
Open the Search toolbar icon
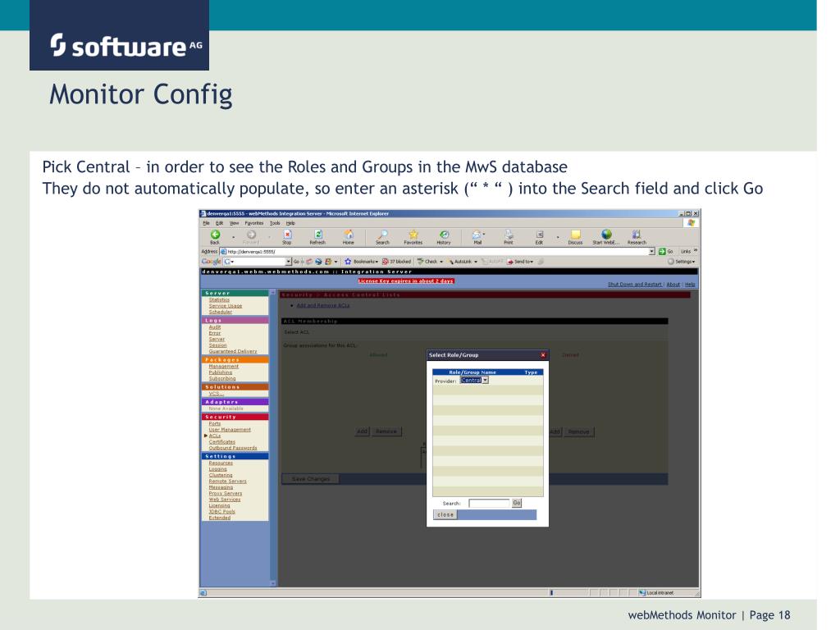click(382, 235)
